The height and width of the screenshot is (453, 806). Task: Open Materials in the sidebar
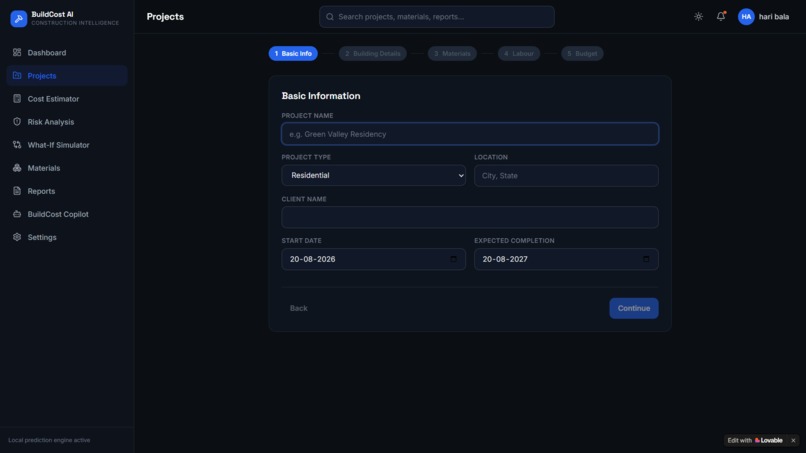[67, 168]
